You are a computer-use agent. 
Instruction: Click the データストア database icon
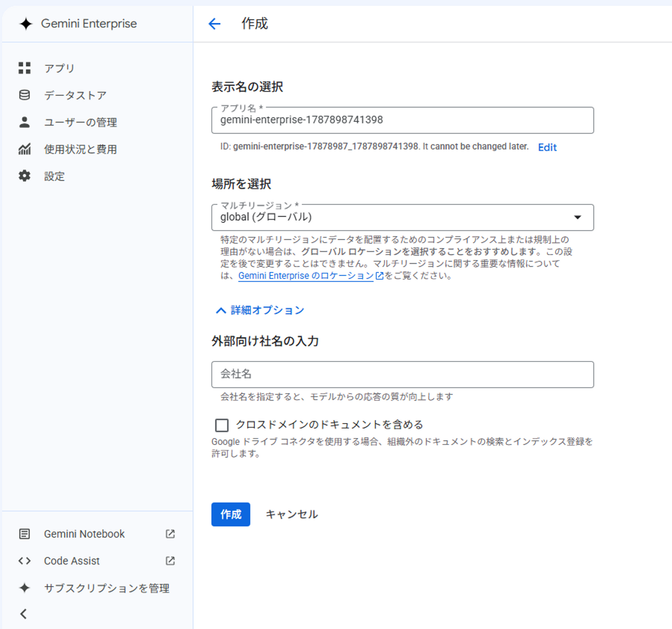coord(25,95)
